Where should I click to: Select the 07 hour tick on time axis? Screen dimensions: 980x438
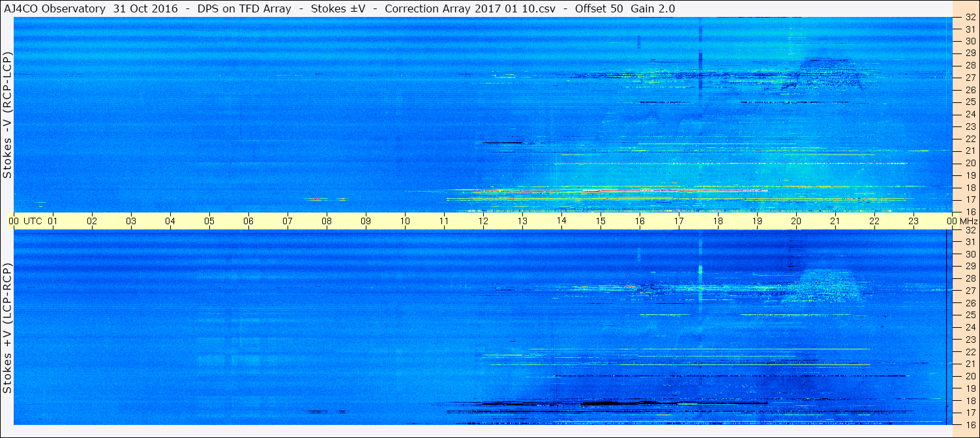288,221
